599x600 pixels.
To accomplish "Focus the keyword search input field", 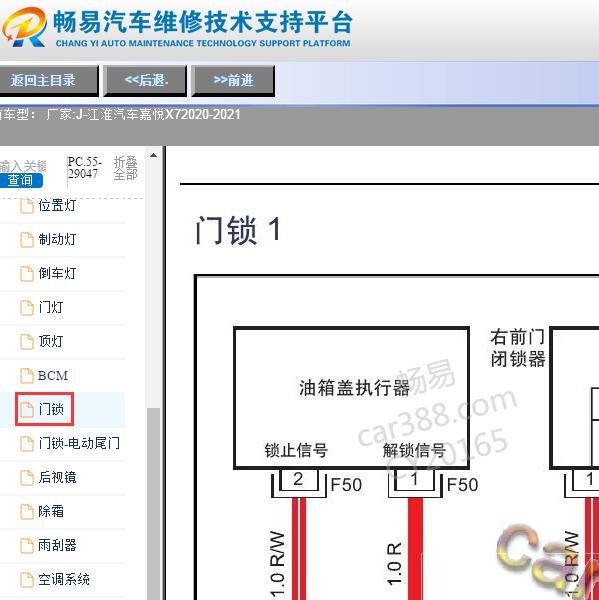I will pos(23,166).
